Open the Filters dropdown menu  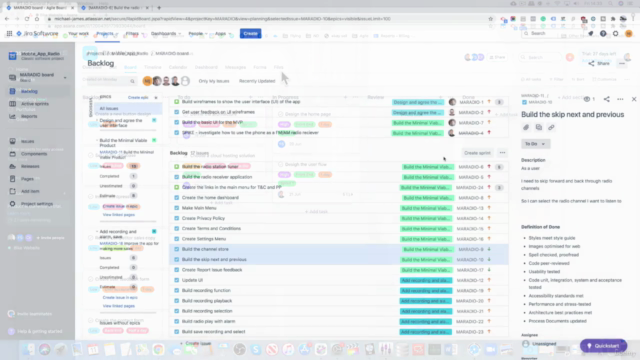(135, 33)
